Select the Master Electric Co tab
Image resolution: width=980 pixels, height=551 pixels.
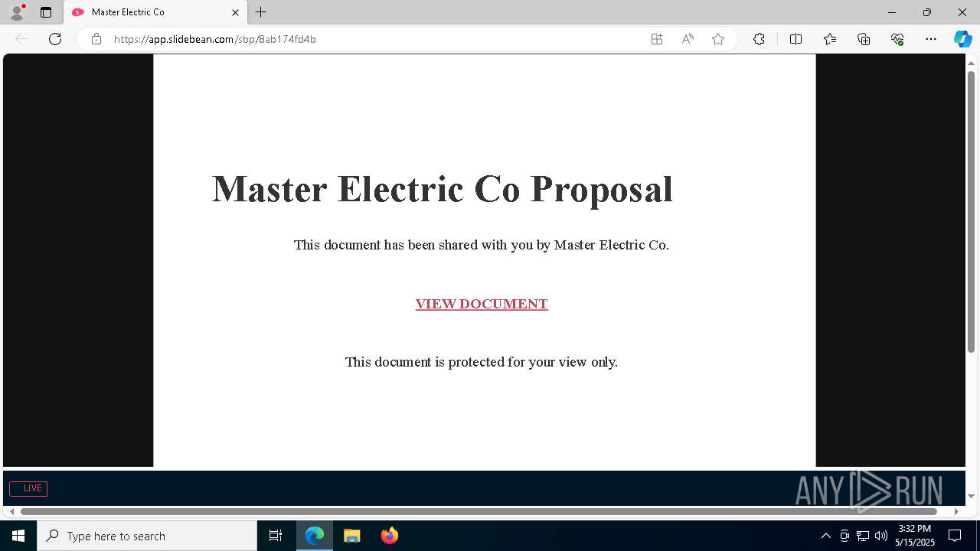155,12
